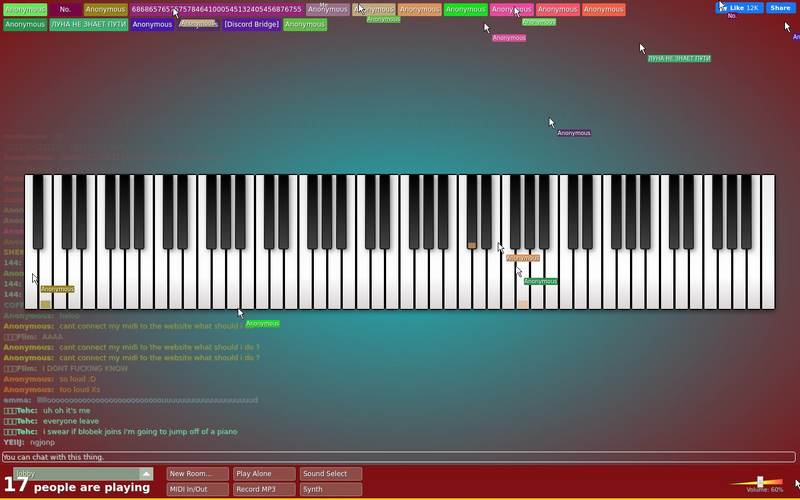The width and height of the screenshot is (800, 500).
Task: Click the Facebook Share button
Action: coord(780,8)
